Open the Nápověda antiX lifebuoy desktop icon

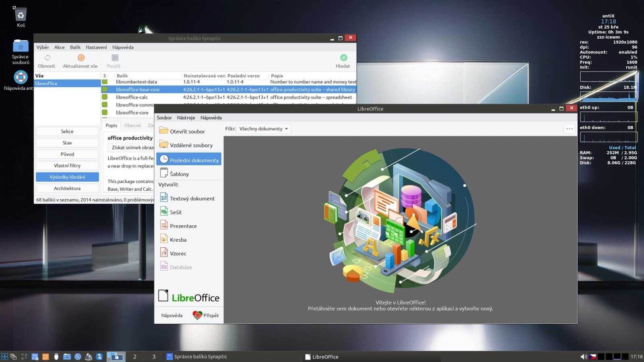coord(21,77)
